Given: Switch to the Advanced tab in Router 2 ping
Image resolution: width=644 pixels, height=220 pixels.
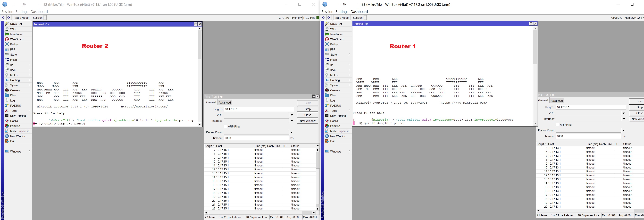Looking at the screenshot, I should tap(224, 103).
